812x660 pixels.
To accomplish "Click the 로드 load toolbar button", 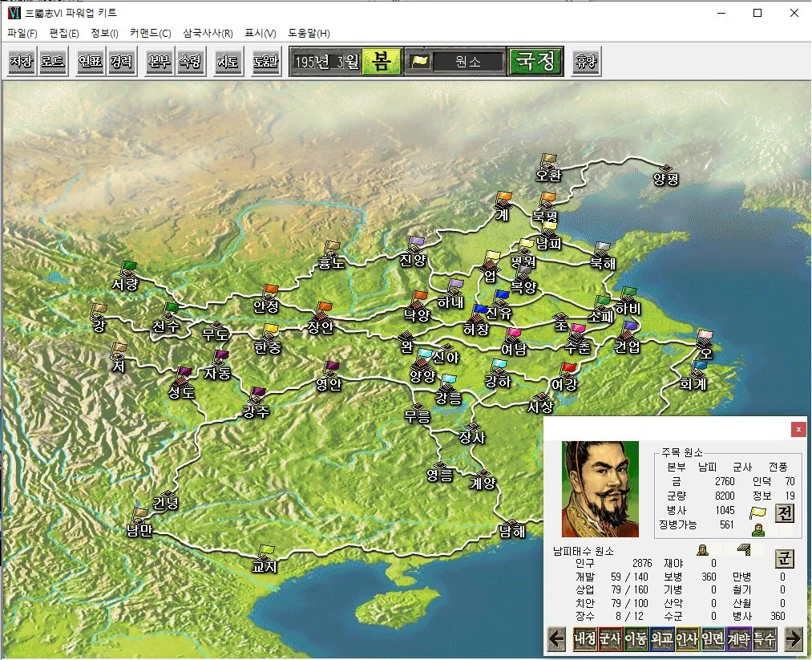I will point(53,61).
